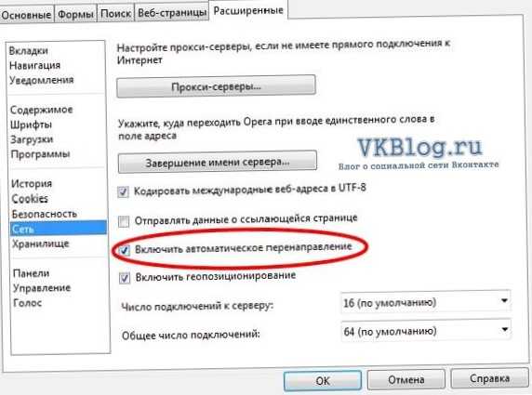
Task: Select Безопасность in the left list
Action: click(45, 214)
